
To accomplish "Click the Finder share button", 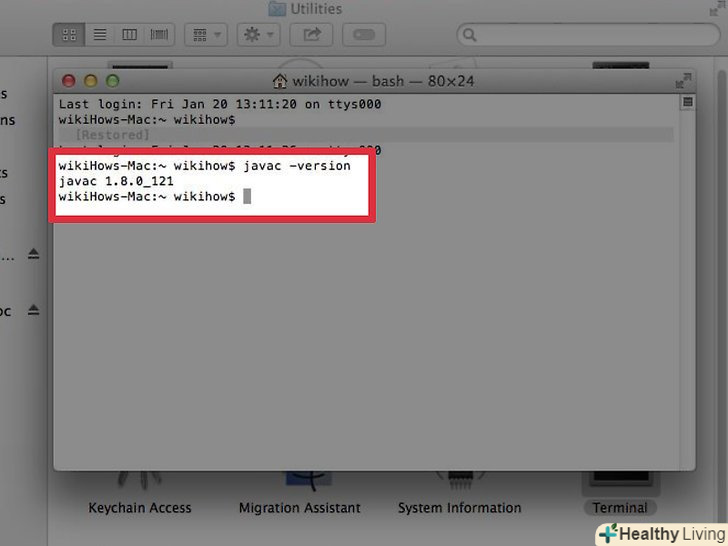I will (311, 34).
